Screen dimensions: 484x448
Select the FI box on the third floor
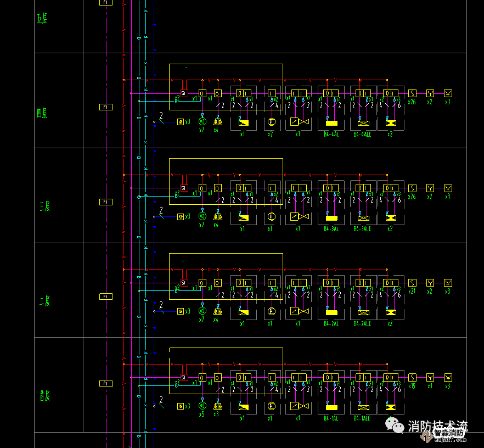(x=106, y=202)
